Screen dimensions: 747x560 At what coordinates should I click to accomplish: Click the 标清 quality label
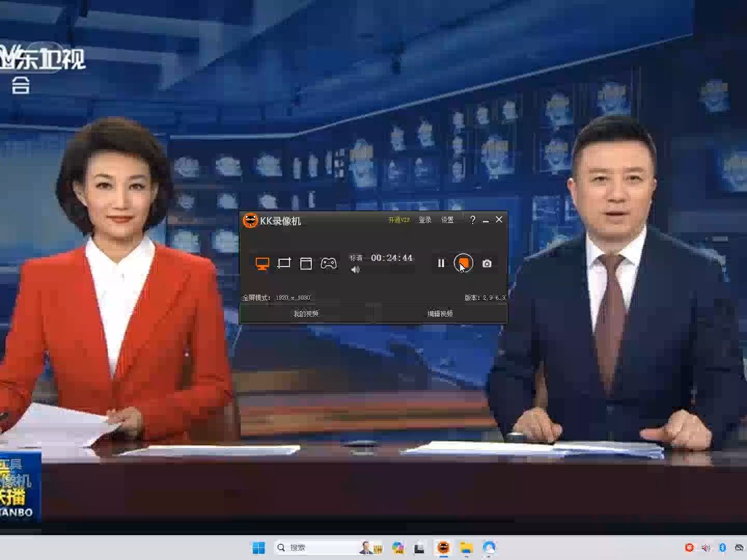click(x=356, y=258)
